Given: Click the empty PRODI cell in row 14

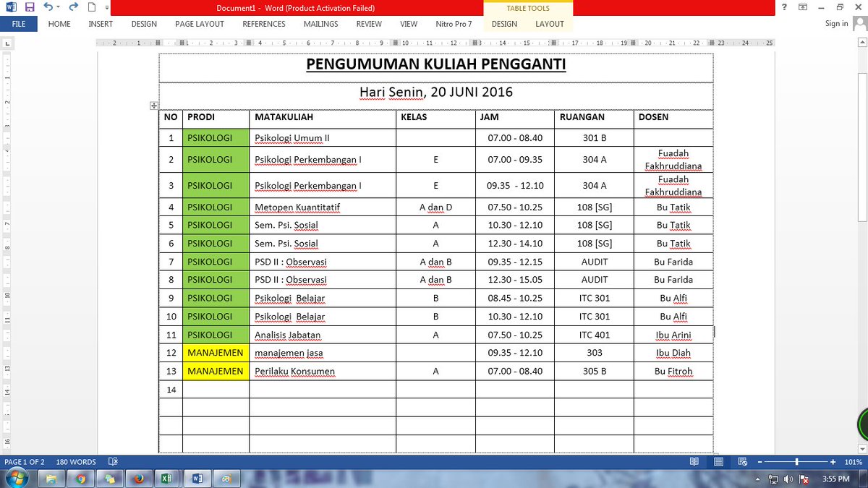Looking at the screenshot, I should coord(216,390).
